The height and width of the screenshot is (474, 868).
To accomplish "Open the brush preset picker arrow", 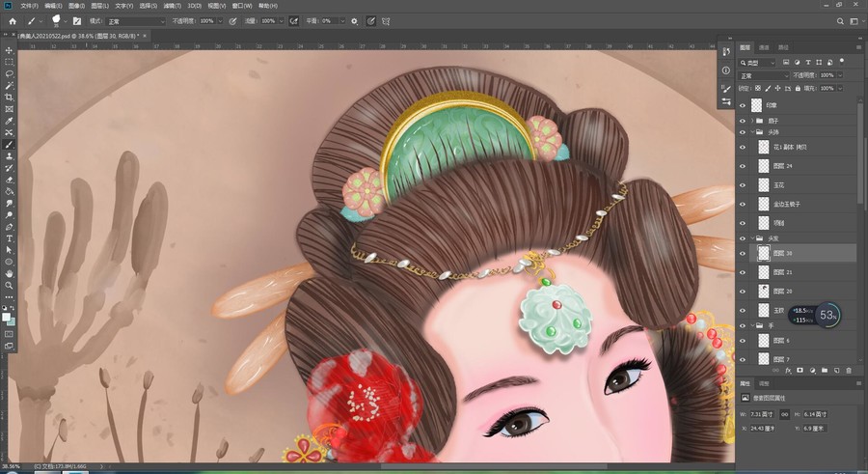I will (66, 21).
